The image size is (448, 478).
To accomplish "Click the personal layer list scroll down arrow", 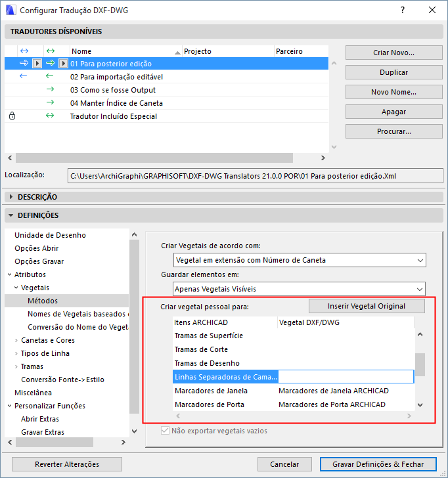I will 420,405.
